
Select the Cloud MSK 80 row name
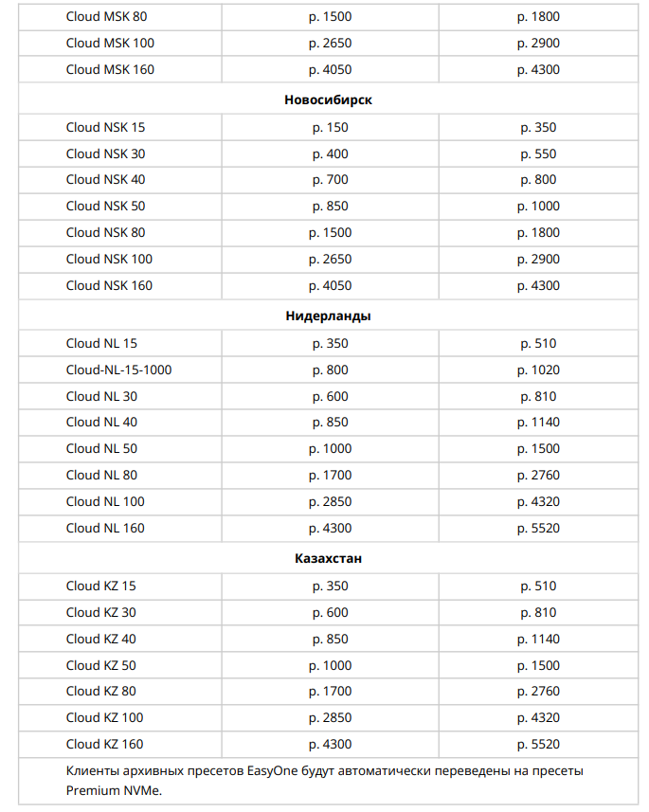click(106, 16)
